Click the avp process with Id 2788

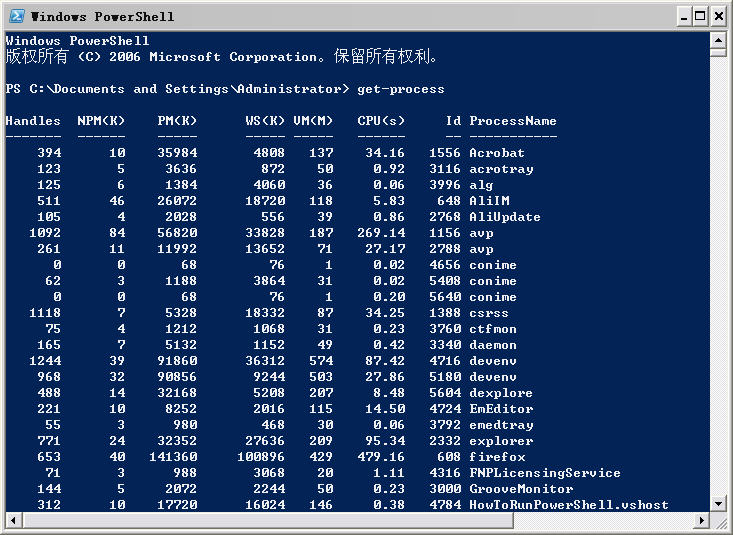pyautogui.click(x=481, y=249)
